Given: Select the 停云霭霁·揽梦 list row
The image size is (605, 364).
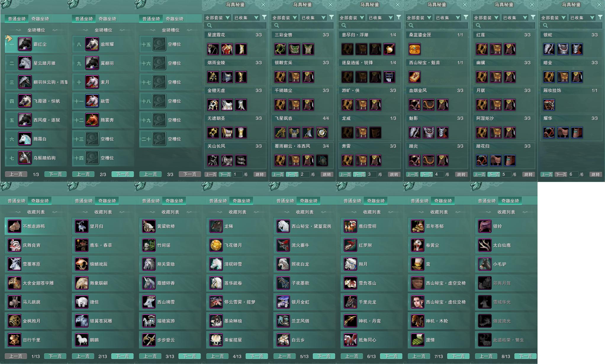Looking at the screenshot, I should [237, 302].
